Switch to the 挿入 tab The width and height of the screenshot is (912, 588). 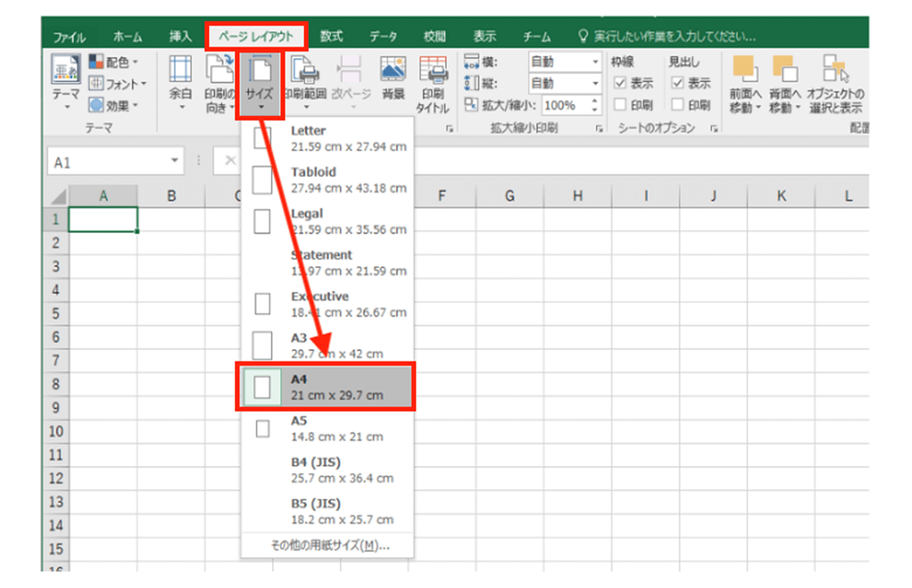(180, 36)
